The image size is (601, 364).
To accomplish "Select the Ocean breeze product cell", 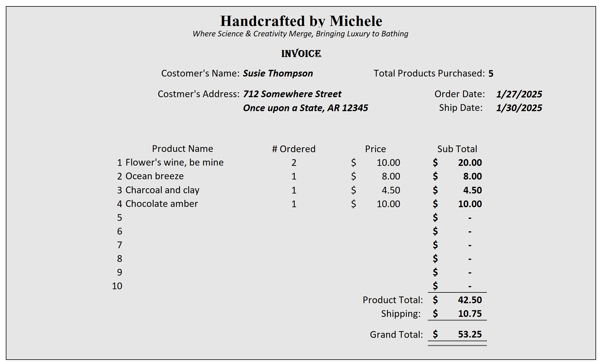I will 155,176.
